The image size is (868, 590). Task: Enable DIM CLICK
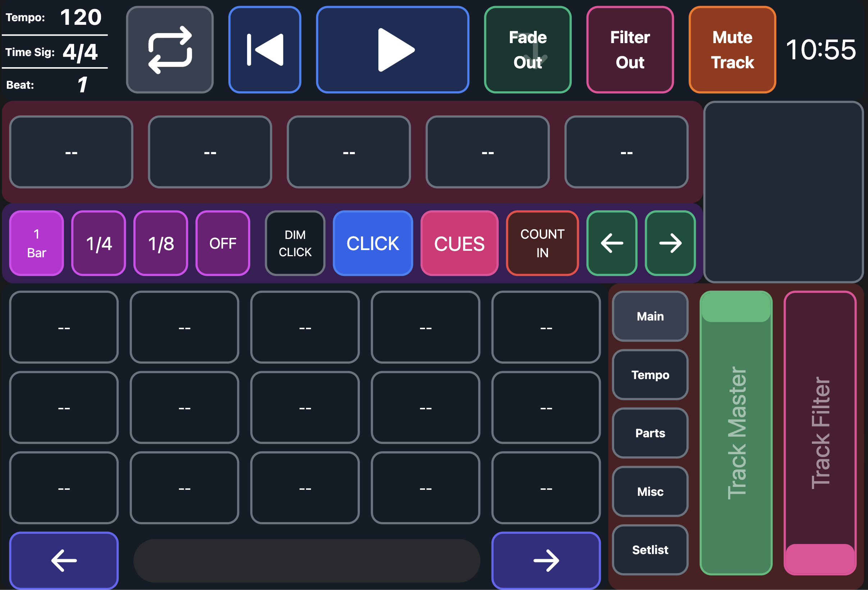pos(295,243)
